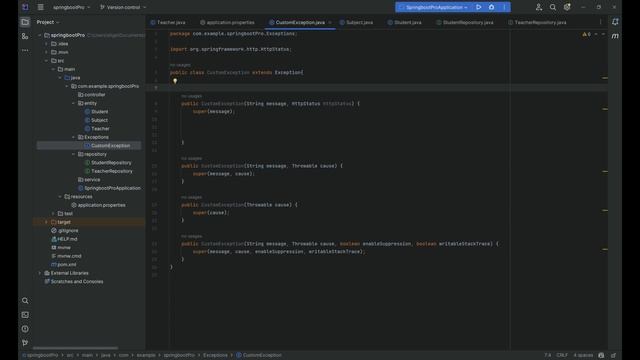This screenshot has width=640, height=360.
Task: Open Version control dropdown
Action: click(123, 7)
